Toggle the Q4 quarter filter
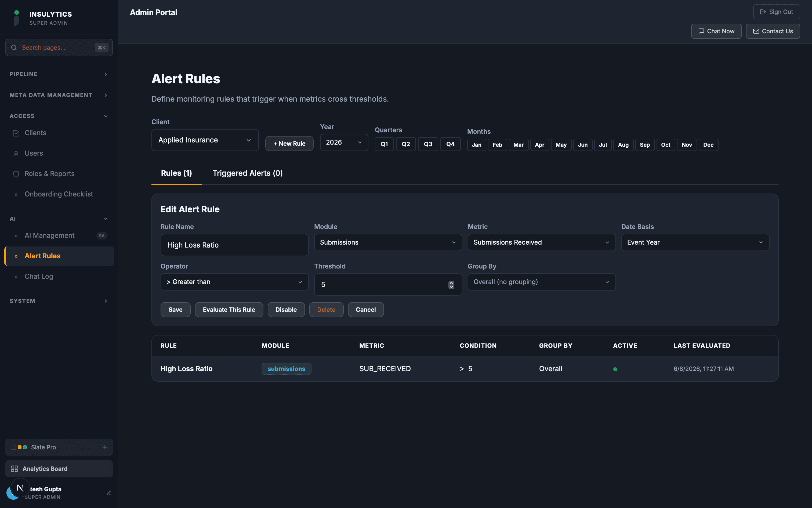The height and width of the screenshot is (508, 812). coord(450,144)
